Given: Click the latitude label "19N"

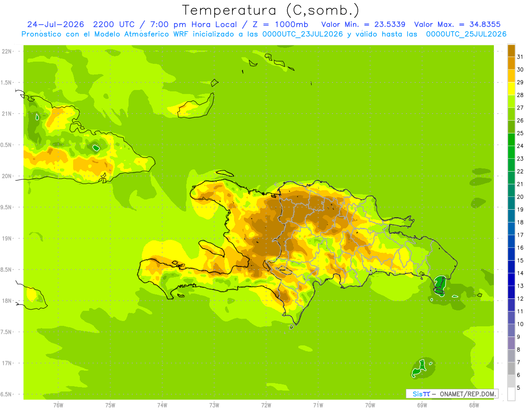Looking at the screenshot, I should pyautogui.click(x=7, y=239).
